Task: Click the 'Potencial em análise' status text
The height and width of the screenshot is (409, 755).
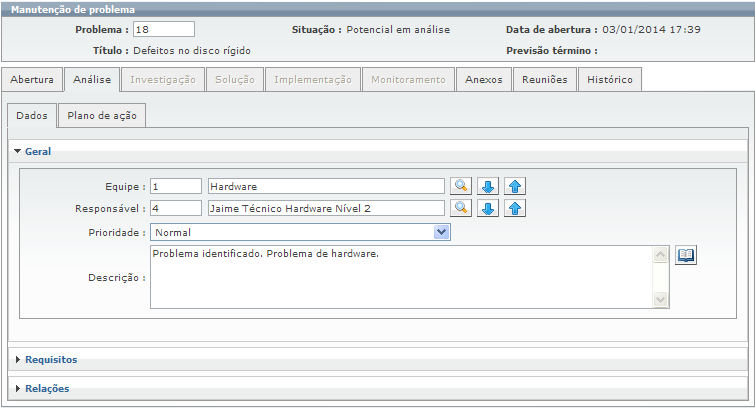Action: click(x=398, y=29)
